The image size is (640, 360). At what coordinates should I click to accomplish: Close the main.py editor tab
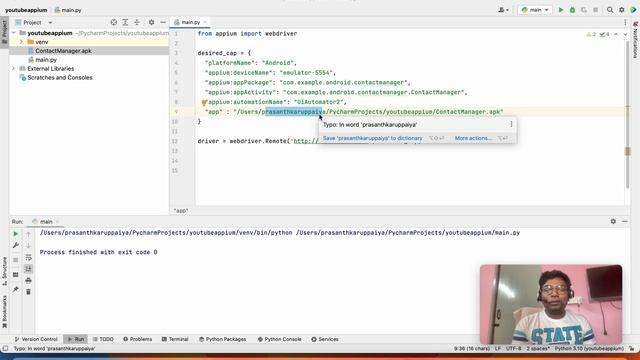(x=205, y=22)
